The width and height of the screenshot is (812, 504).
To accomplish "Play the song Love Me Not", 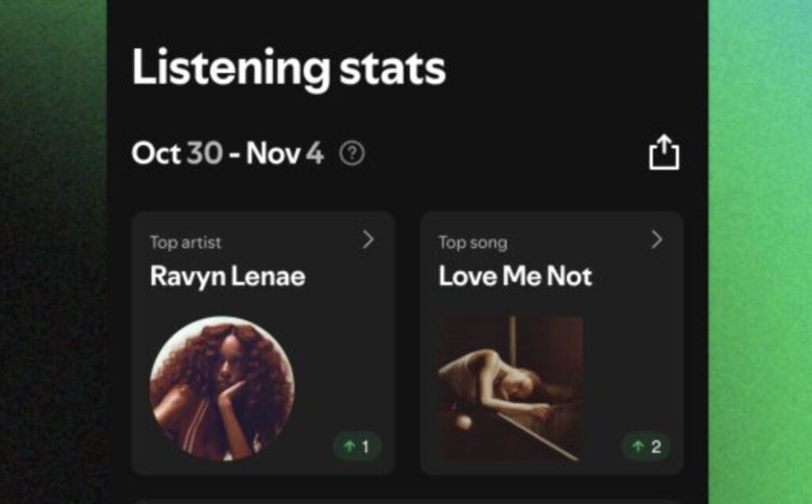I will 515,277.
